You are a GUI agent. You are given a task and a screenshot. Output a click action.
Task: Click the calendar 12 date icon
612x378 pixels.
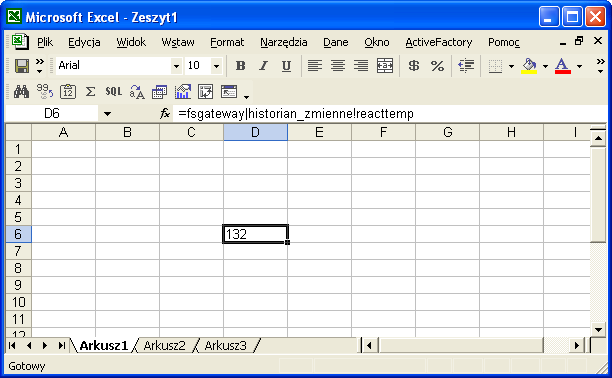[x=68, y=92]
